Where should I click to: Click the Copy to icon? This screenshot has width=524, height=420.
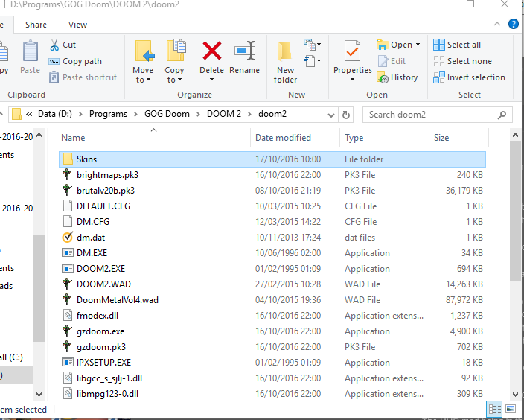pyautogui.click(x=176, y=50)
